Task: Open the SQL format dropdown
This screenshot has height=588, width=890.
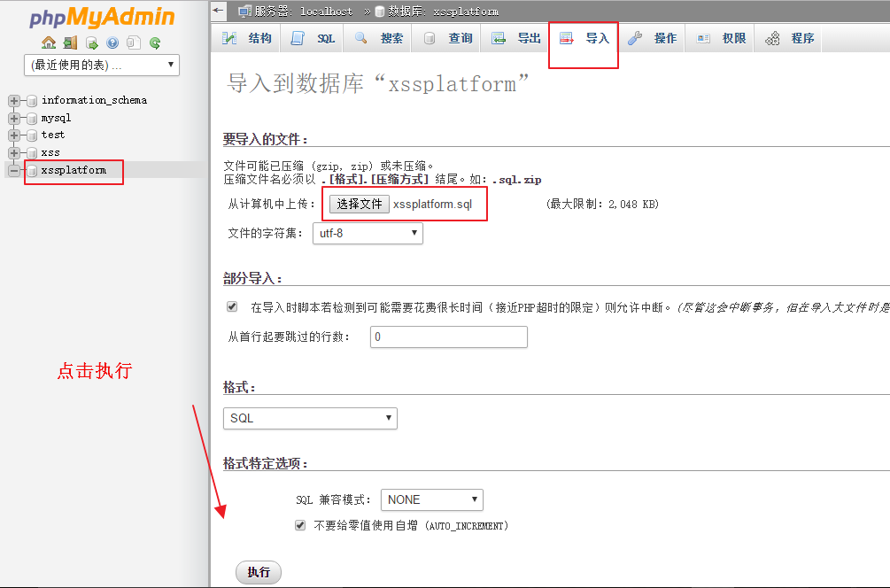Action: pos(310,418)
